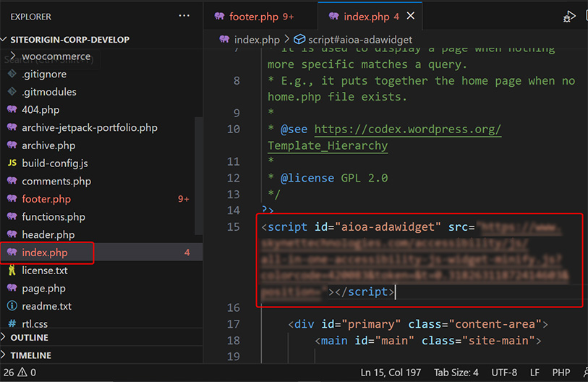This screenshot has width=588, height=382.
Task: Open the Explorer more actions ellipsis menu
Action: [x=184, y=16]
